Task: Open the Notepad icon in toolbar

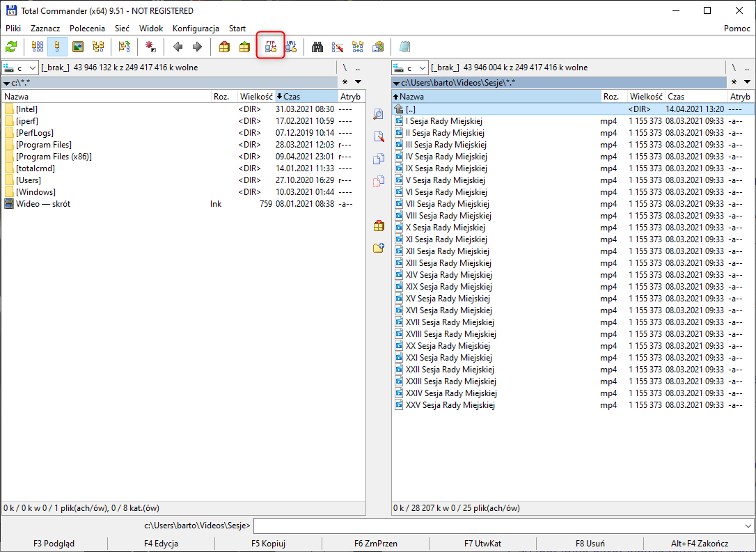Action: [x=404, y=47]
